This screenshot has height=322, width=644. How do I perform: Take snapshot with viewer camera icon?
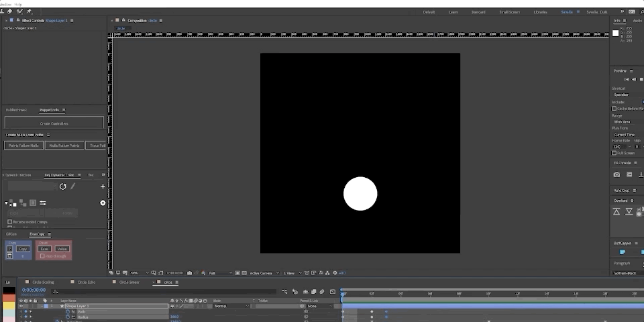click(x=189, y=273)
